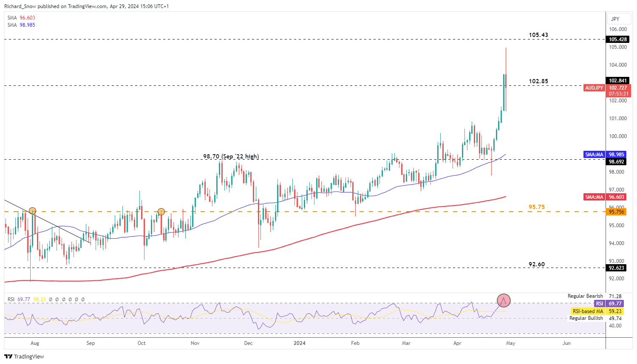This screenshot has width=637, height=364.
Task: Click the 106.000 price axis tick
Action: click(618, 29)
